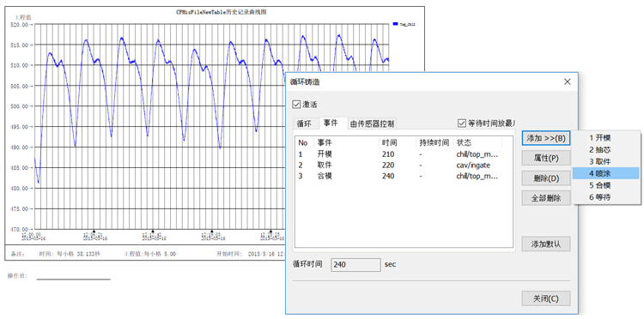Close the 循环铸造 dialog with X

click(568, 81)
